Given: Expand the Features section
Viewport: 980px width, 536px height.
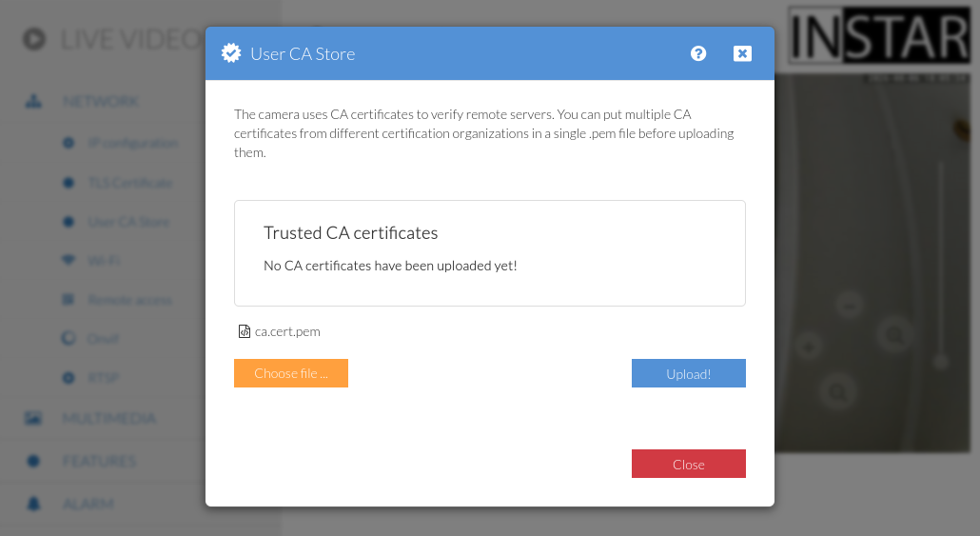Looking at the screenshot, I should 99,462.
